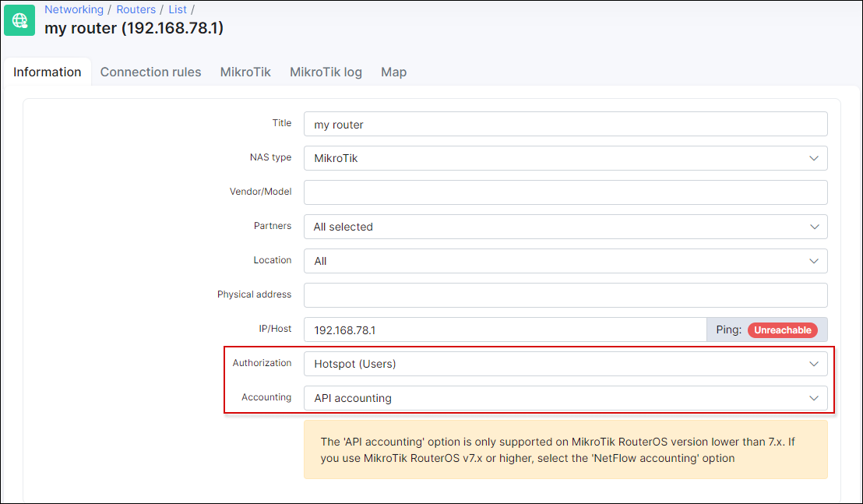Open the MikroTik tab
This screenshot has width=863, height=504.
245,72
